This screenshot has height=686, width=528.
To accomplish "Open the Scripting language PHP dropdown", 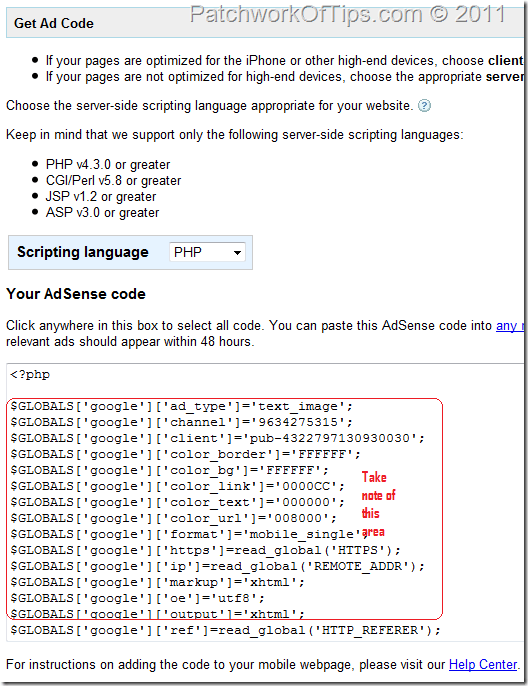I will click(207, 252).
